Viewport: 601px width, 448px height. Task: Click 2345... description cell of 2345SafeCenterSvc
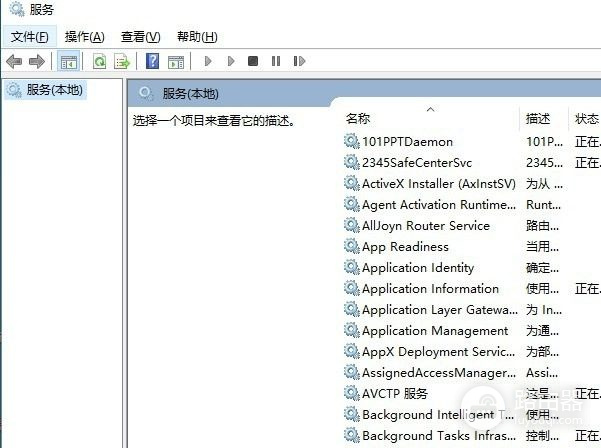(x=544, y=163)
